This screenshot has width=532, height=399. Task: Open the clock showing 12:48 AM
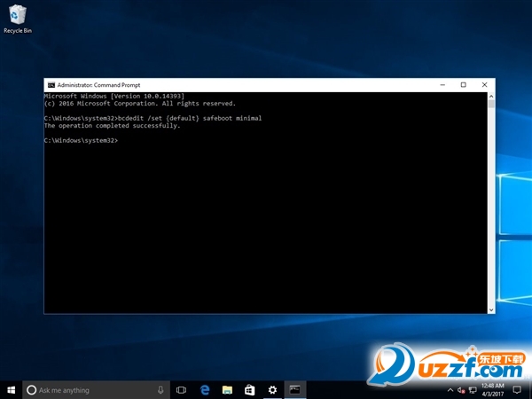[x=493, y=390]
